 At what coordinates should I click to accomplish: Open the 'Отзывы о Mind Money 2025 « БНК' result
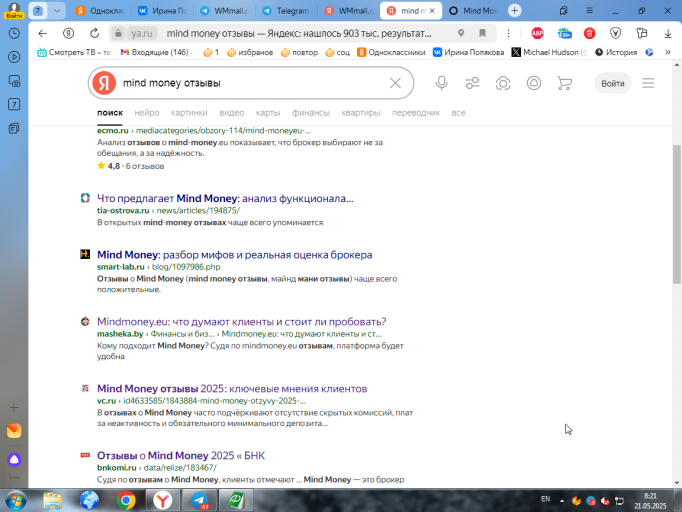pyautogui.click(x=181, y=455)
